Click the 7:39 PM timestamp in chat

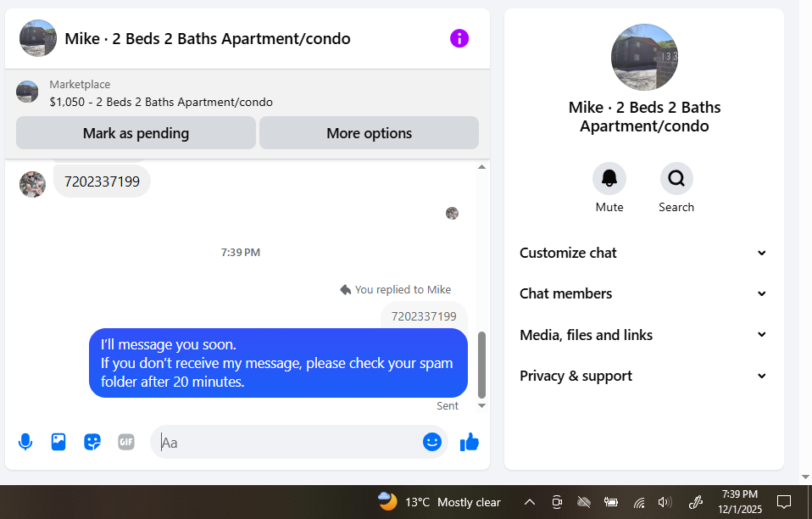click(x=240, y=252)
